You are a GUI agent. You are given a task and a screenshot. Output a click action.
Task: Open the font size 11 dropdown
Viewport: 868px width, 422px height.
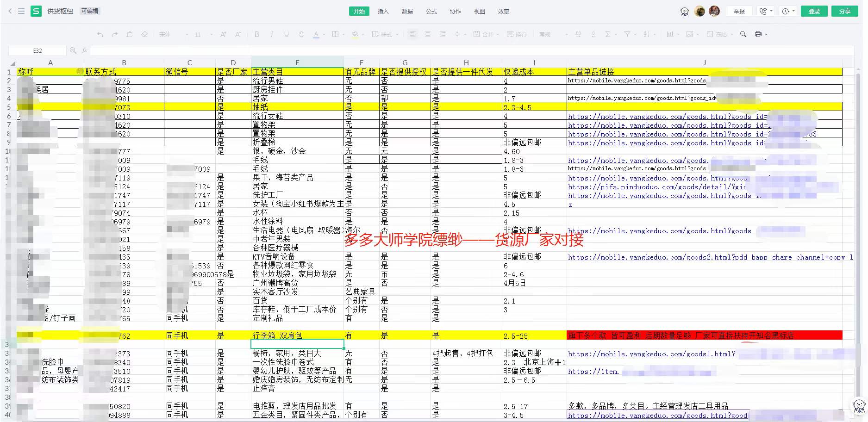[204, 34]
